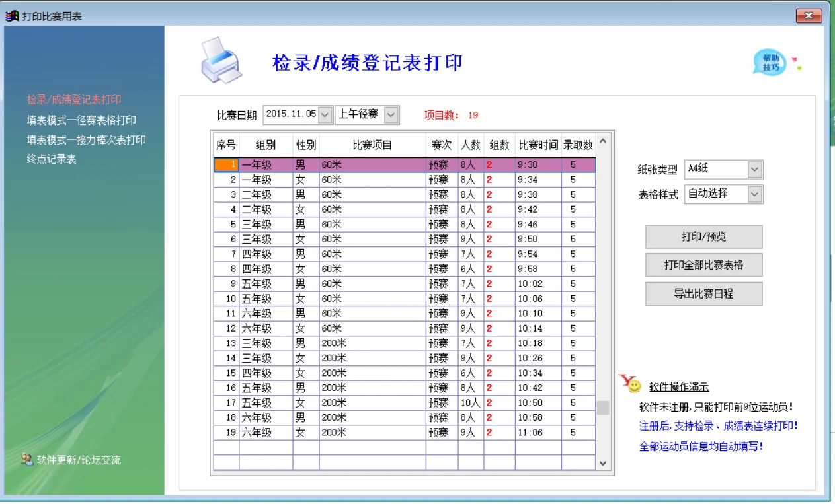Click the 打印/预览 button

tap(703, 236)
